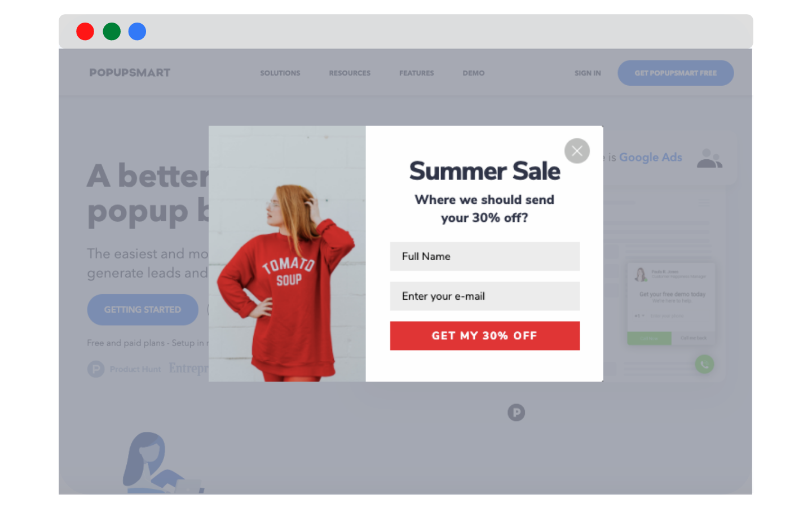Click the Product Hunt badge icon
This screenshot has height=508, width=812.
point(96,369)
